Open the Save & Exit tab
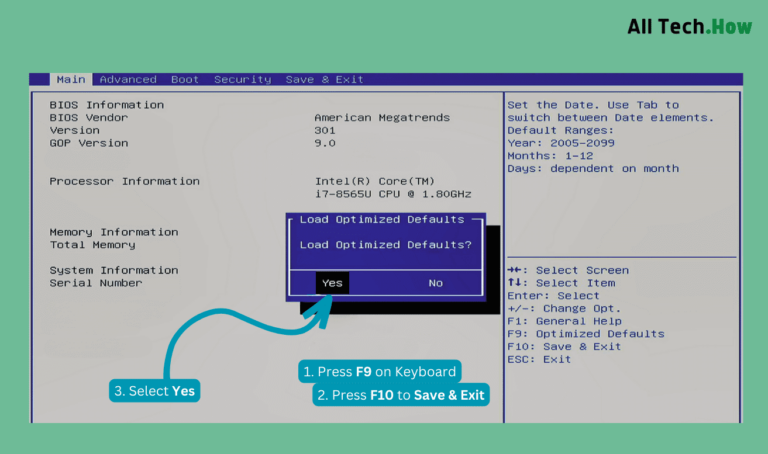This screenshot has width=768, height=454. click(324, 80)
